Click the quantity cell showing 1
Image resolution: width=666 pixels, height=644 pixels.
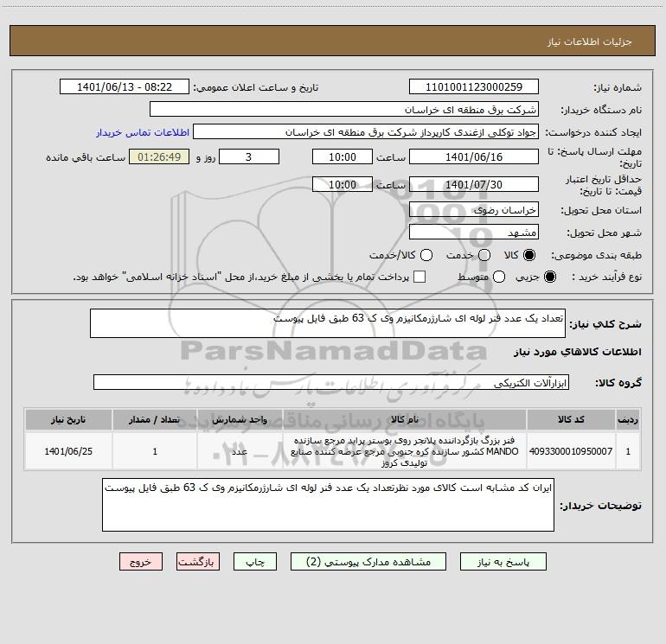coord(155,451)
